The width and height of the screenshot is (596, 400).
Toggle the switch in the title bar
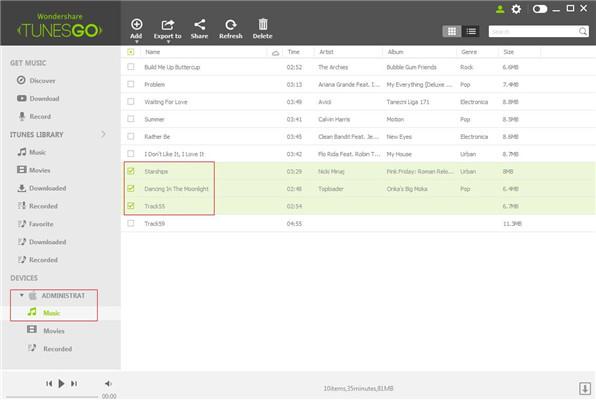540,9
